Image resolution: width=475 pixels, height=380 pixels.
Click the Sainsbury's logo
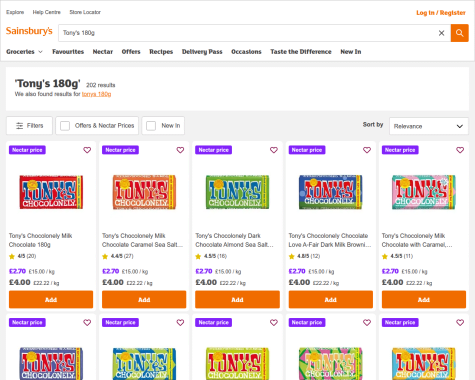pyautogui.click(x=29, y=31)
